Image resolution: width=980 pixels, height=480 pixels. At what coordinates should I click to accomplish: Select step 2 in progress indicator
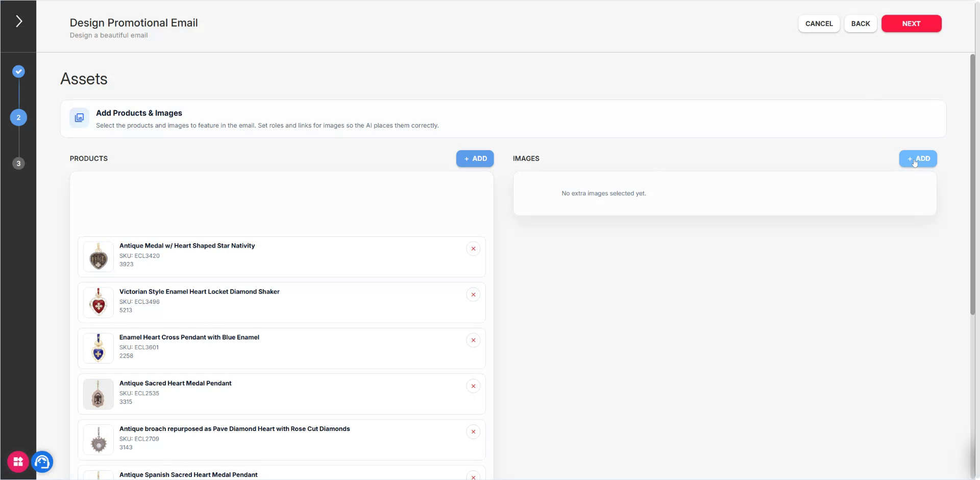18,117
